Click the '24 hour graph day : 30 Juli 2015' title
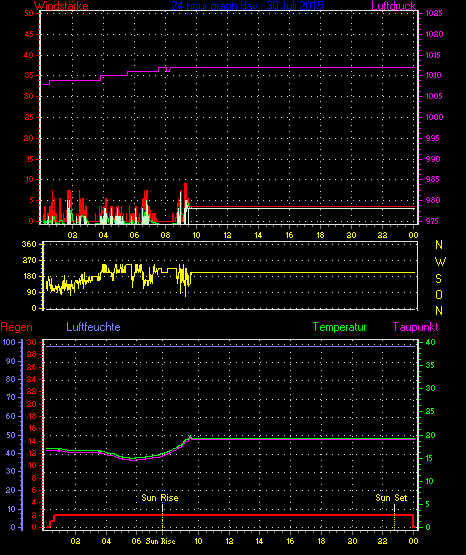 [x=247, y=6]
